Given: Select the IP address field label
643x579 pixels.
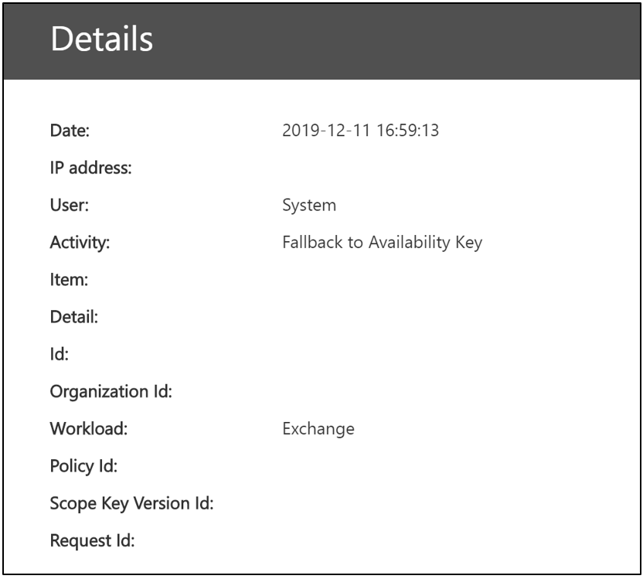Looking at the screenshot, I should click(x=91, y=168).
